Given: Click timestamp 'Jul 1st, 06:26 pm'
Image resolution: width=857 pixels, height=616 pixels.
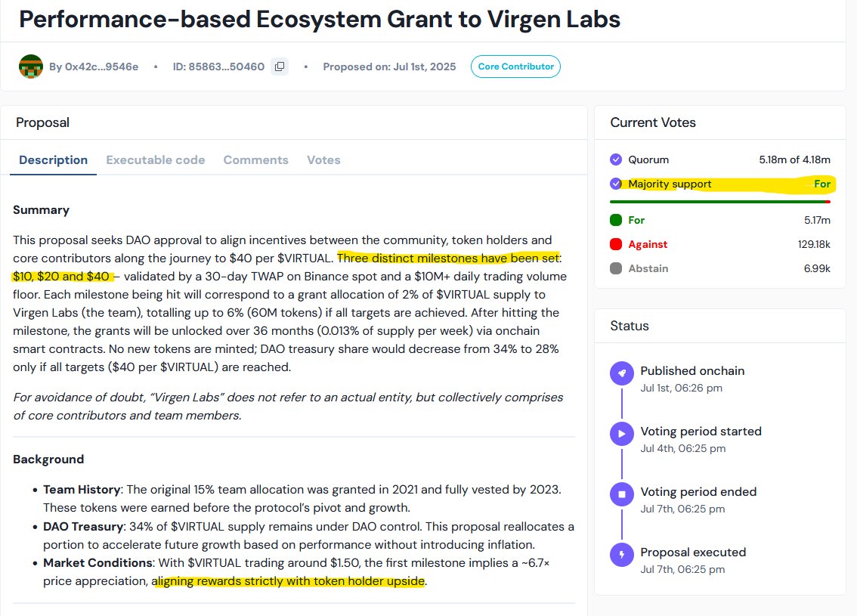Looking at the screenshot, I should [x=682, y=388].
